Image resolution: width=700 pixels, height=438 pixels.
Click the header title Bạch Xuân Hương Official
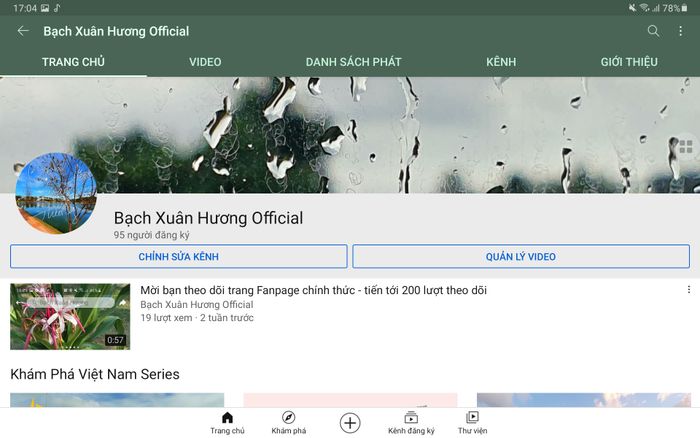click(x=116, y=31)
